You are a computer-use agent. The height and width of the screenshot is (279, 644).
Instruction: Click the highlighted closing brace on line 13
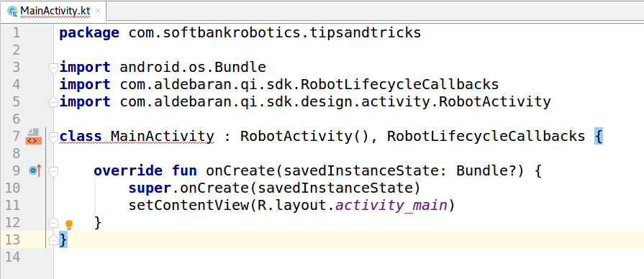(63, 239)
